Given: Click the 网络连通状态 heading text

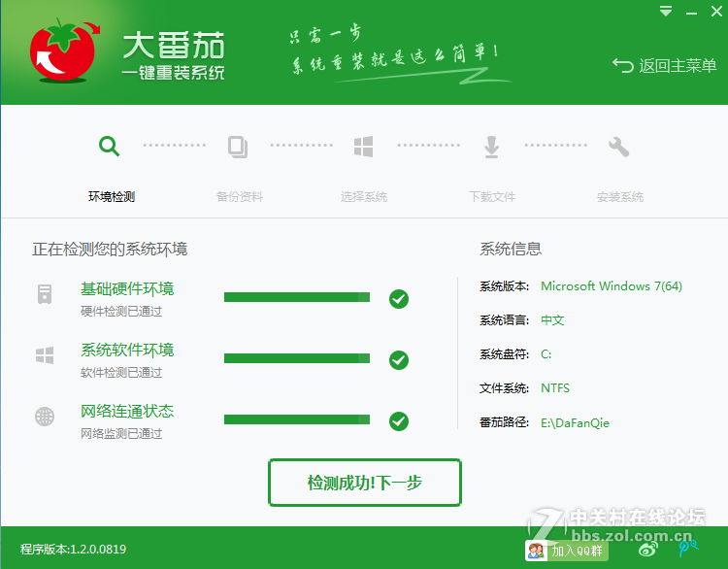Looking at the screenshot, I should (x=127, y=412).
